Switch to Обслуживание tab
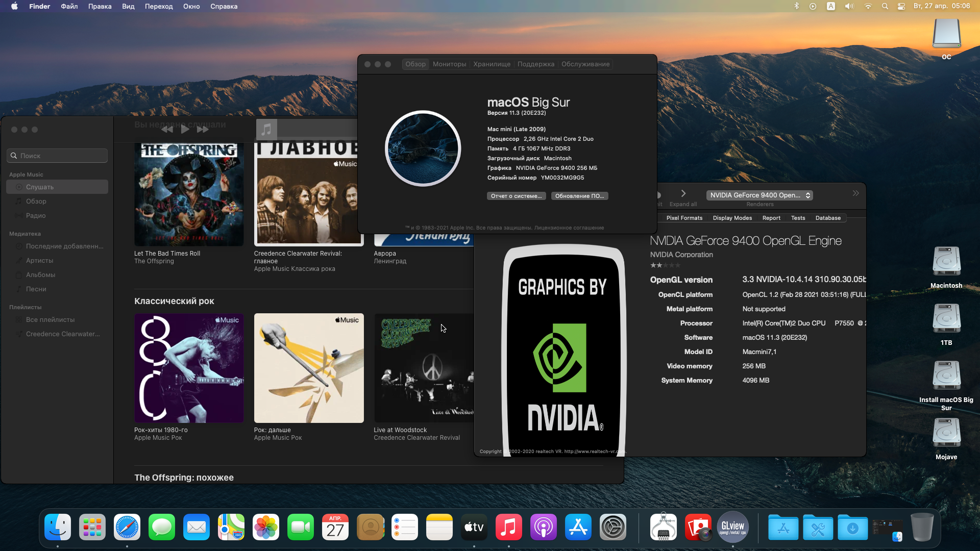This screenshot has height=551, width=980. pyautogui.click(x=585, y=64)
